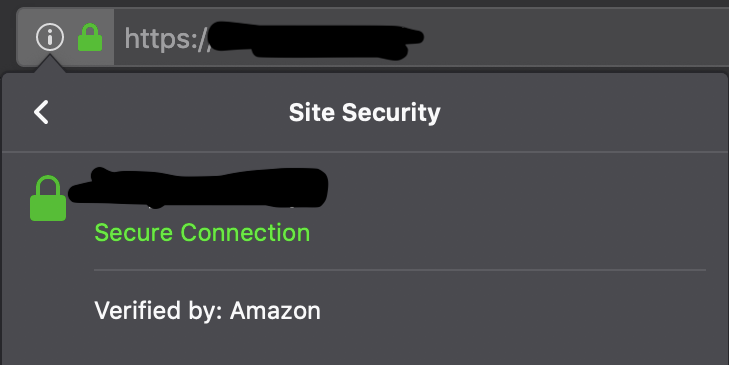Viewport: 729px width, 365px height.
Task: Click the large green padlock in panel
Action: [x=48, y=198]
